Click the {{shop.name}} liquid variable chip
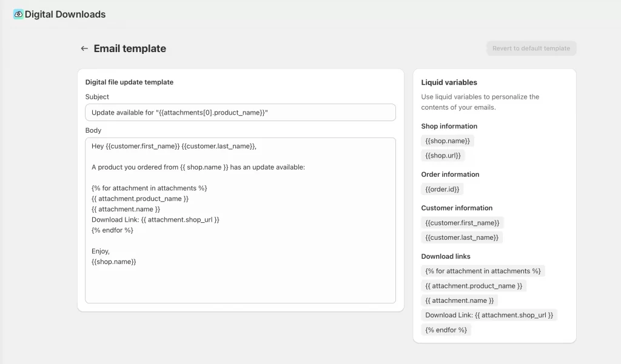Screen dimensions: 621x364 point(448,141)
